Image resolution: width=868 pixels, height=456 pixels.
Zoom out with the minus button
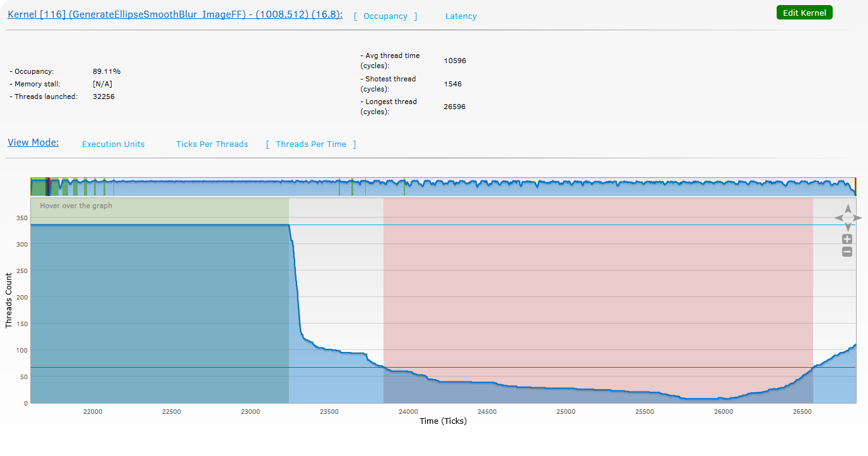point(847,252)
